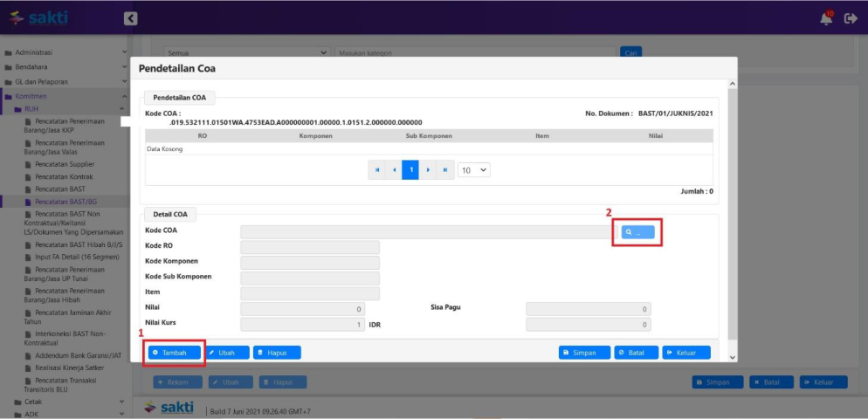Click the Kode COA search icon button
The image size is (868, 419).
pyautogui.click(x=637, y=232)
